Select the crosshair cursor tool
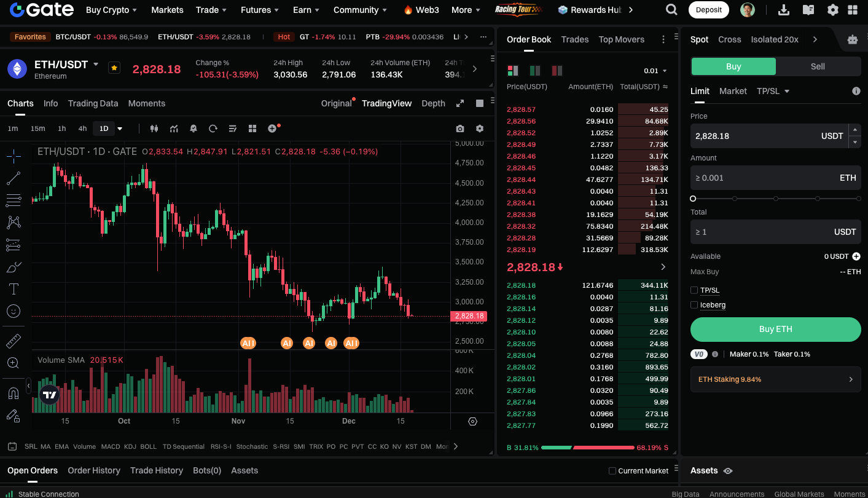 [14, 156]
